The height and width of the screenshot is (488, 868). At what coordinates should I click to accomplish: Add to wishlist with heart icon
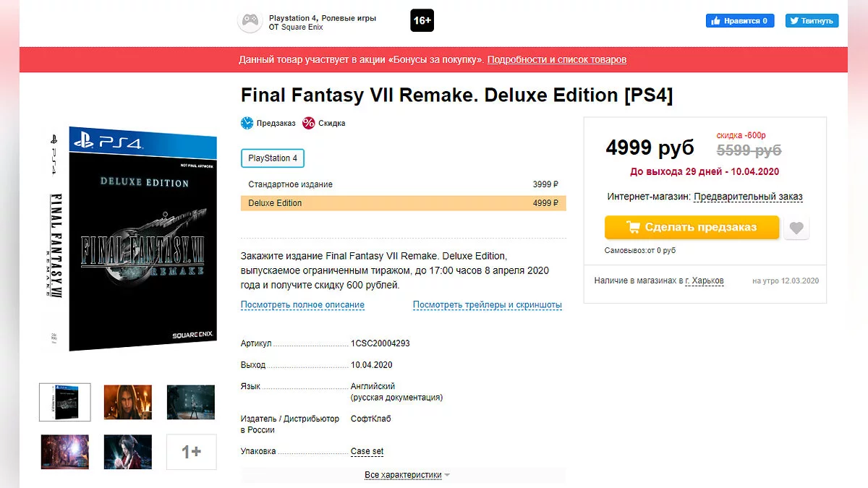796,228
